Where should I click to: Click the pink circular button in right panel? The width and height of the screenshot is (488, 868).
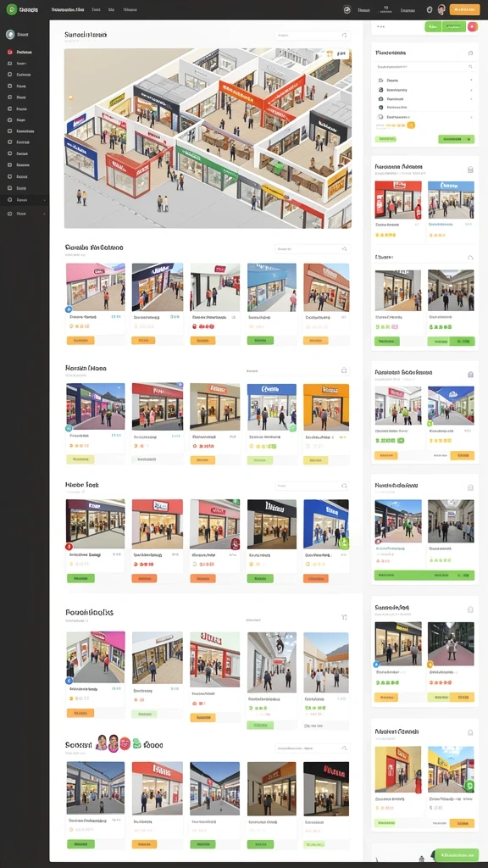coord(472,26)
